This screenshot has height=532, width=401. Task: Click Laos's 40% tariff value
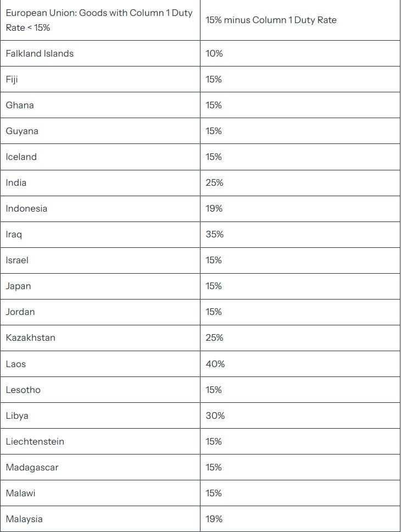coord(215,364)
